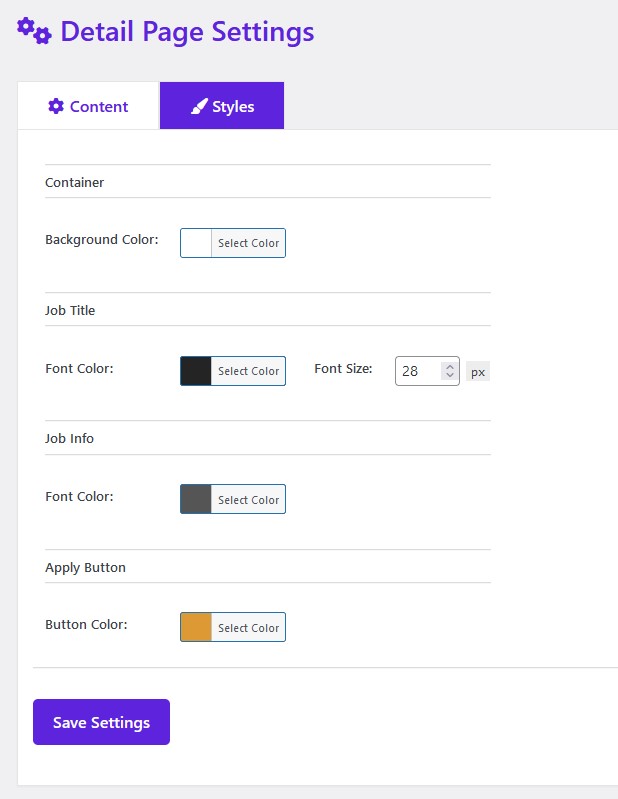Click Select Color for Job Info font
618x799 pixels.
pos(249,499)
